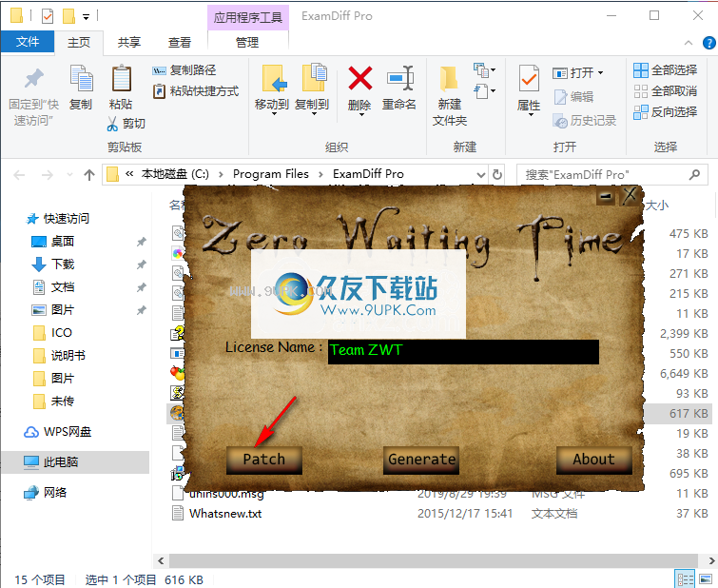Open the 文件 ribbon tab
718x588 pixels.
(x=28, y=42)
